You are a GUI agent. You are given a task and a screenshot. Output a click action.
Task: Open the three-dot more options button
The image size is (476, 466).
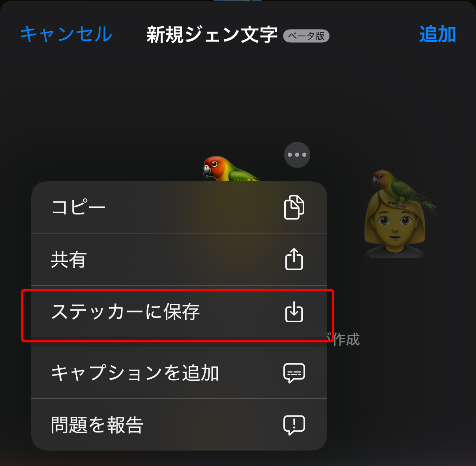click(x=297, y=155)
